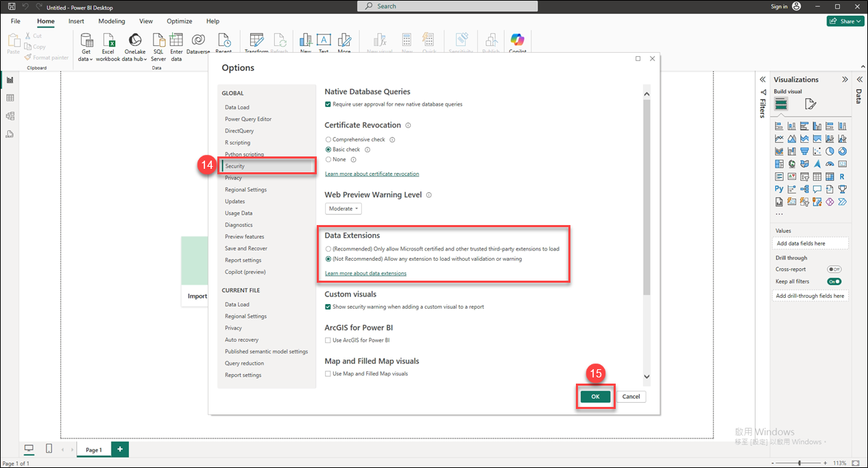Viewport: 868px width, 468px height.
Task: Select Privacy under Global options
Action: tap(233, 178)
